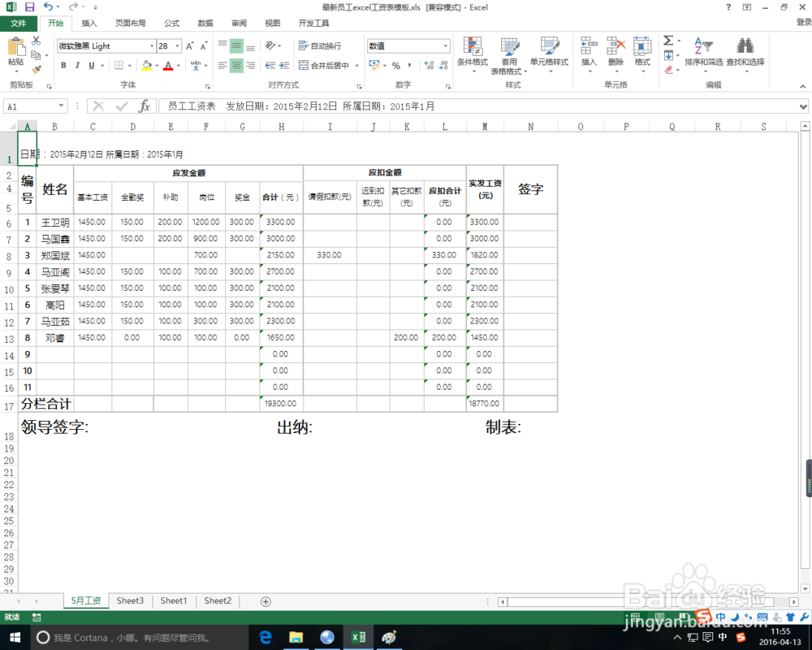Click the 登录 sign-in link
The width and height of the screenshot is (812, 650).
click(804, 22)
